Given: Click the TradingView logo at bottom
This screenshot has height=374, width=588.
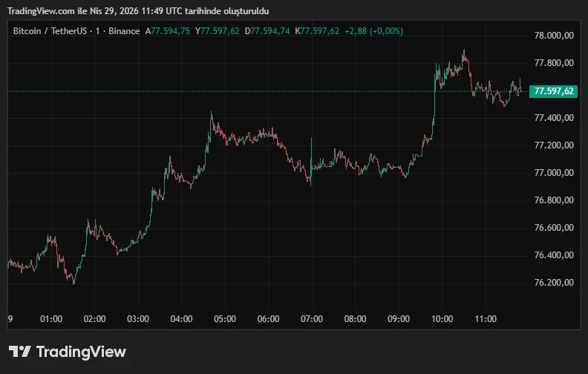Looking at the screenshot, I should coord(68,352).
